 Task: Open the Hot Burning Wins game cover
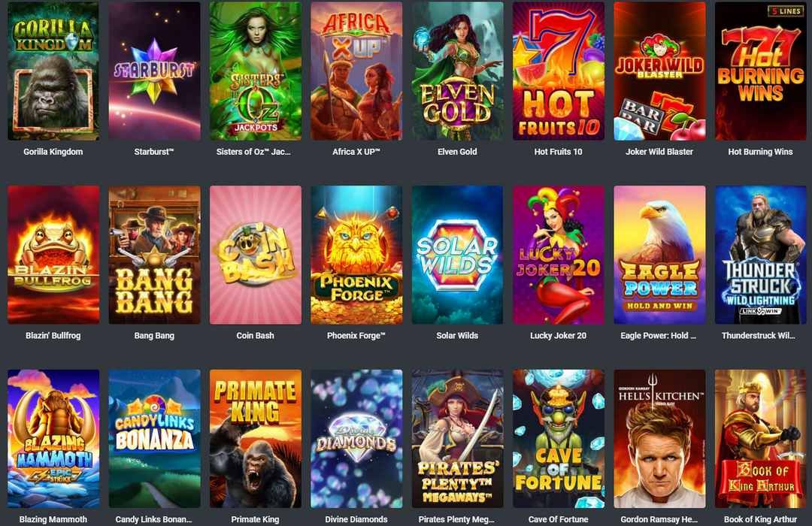click(760, 71)
